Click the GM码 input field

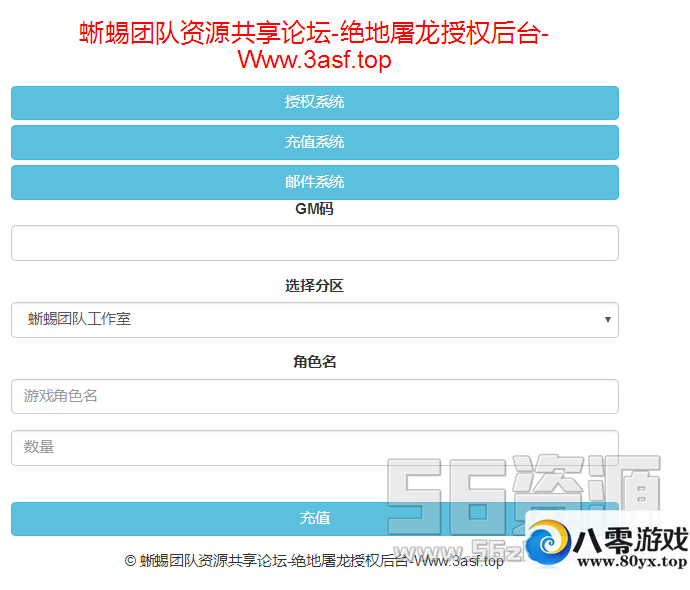click(315, 243)
